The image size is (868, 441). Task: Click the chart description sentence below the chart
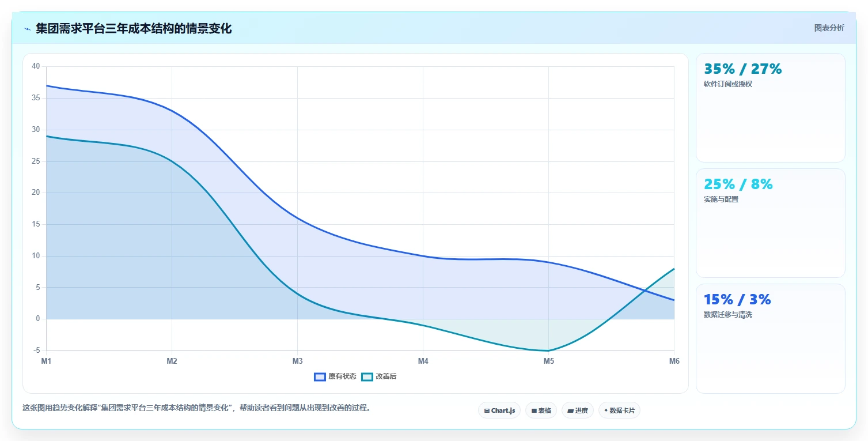pos(198,408)
